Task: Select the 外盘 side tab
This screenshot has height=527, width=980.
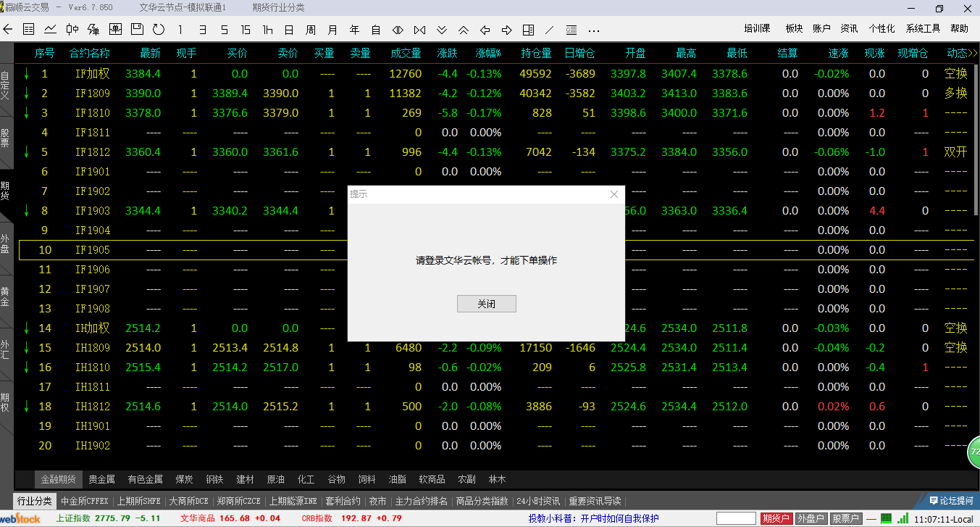Action: coord(6,244)
